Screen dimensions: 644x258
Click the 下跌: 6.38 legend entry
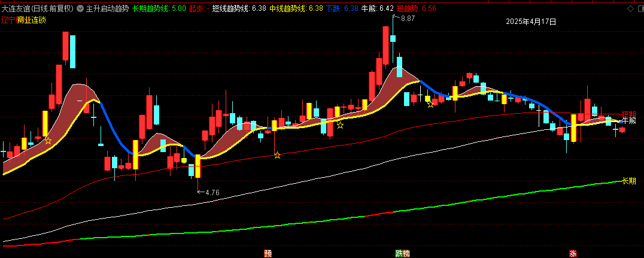[x=342, y=8]
